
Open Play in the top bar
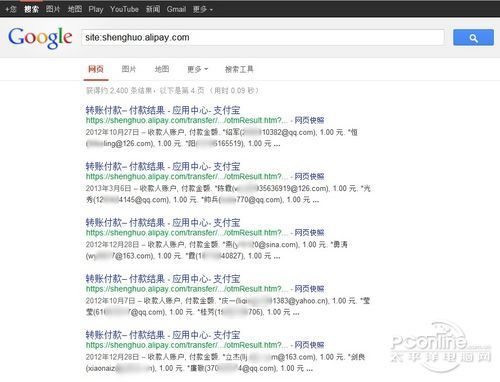96,9
